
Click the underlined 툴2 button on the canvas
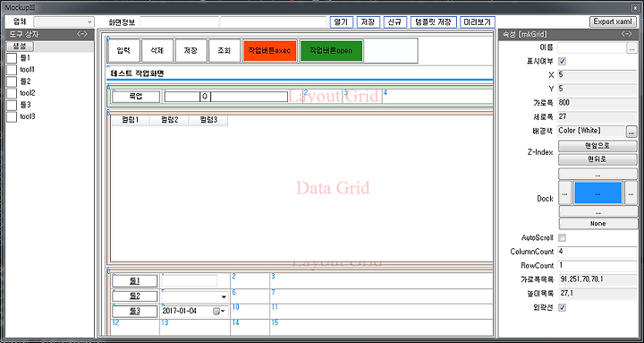[x=135, y=296]
